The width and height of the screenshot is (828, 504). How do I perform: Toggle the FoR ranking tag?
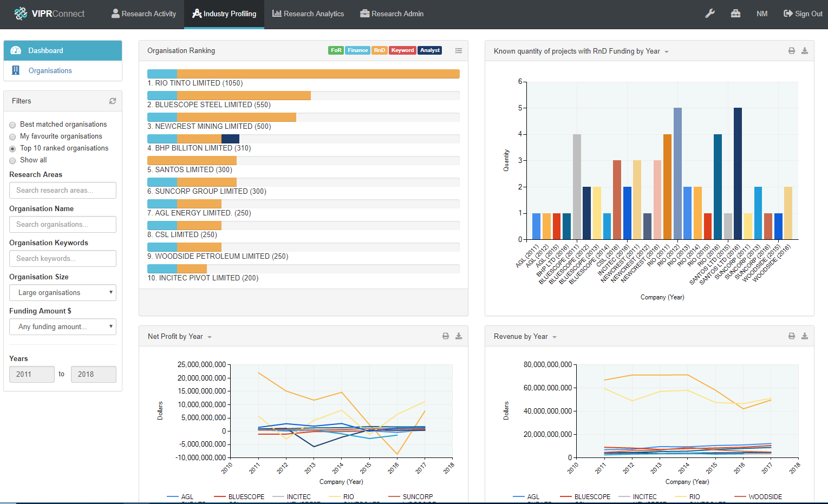[x=336, y=50]
